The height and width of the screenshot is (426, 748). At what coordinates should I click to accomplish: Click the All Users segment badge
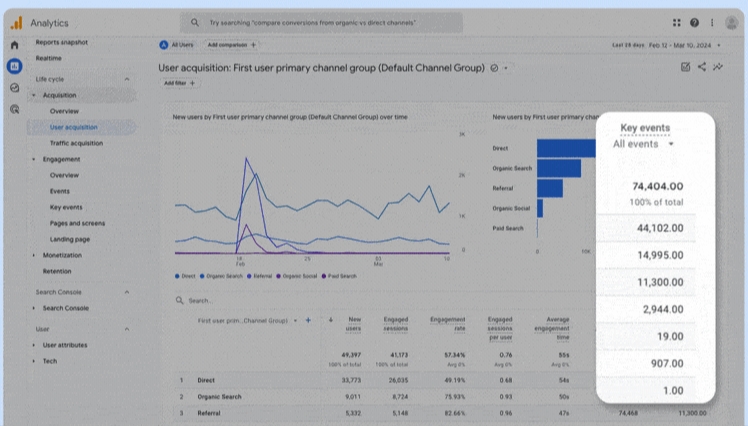pos(177,45)
